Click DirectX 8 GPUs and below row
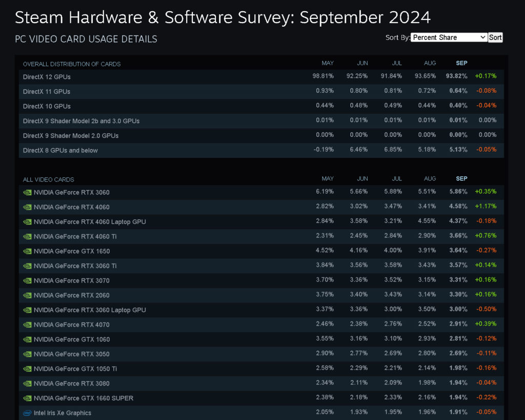This screenshot has height=420, width=525. tap(261, 150)
